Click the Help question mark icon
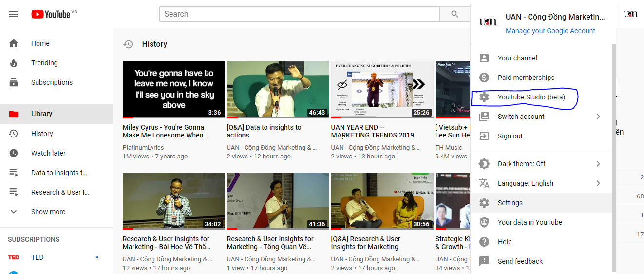Screen dimensions: 644x274 [484, 242]
